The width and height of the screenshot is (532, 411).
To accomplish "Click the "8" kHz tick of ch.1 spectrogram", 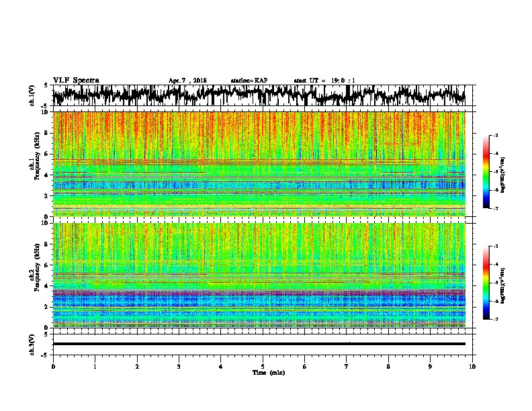I will [x=46, y=133].
